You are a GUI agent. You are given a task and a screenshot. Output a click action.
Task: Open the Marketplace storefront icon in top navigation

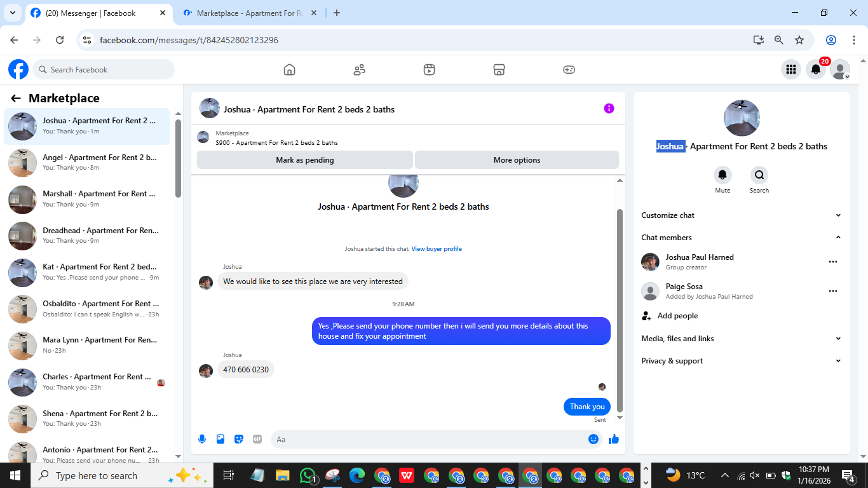[499, 70]
